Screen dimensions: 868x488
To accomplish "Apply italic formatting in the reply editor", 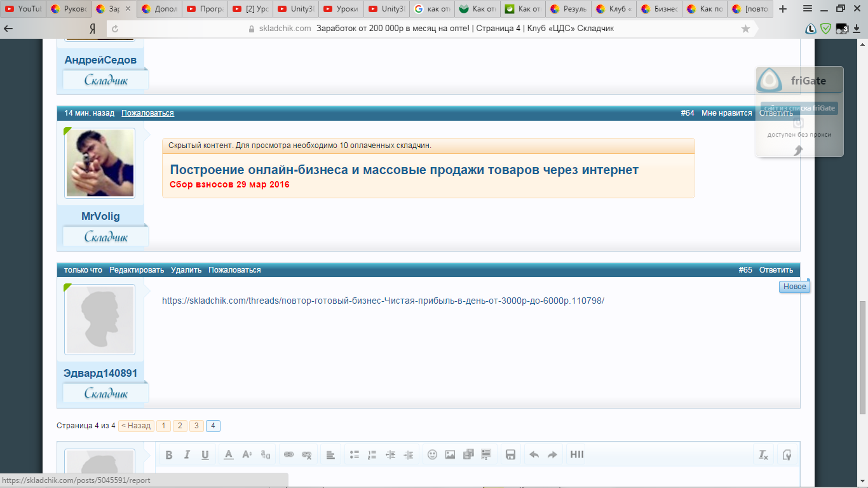I will (x=187, y=454).
